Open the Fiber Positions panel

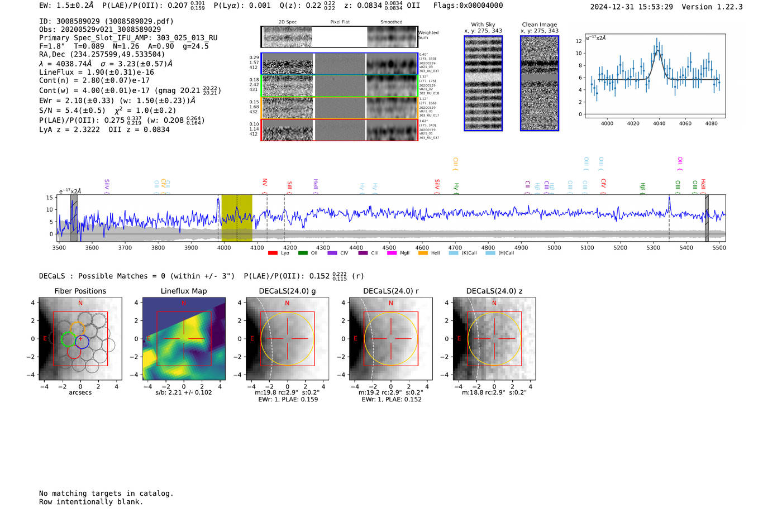click(80, 339)
